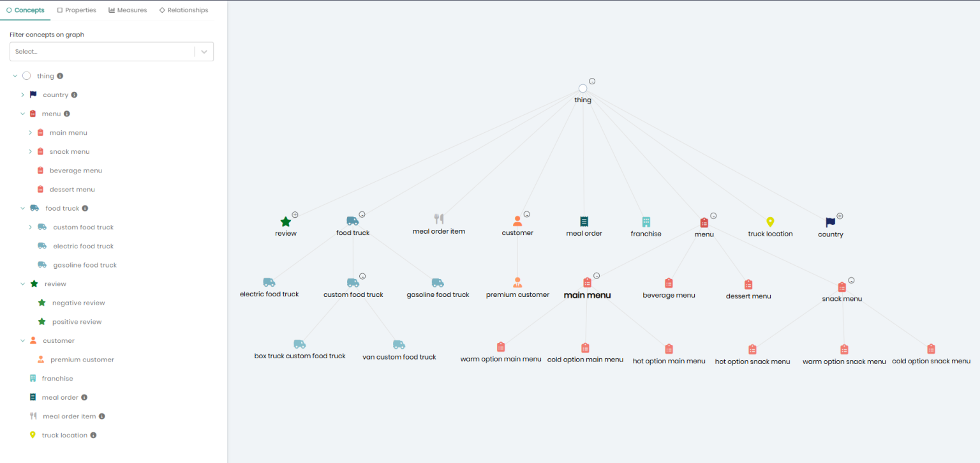The image size is (980, 463).
Task: Select the positive review green star icon
Action: (x=40, y=321)
